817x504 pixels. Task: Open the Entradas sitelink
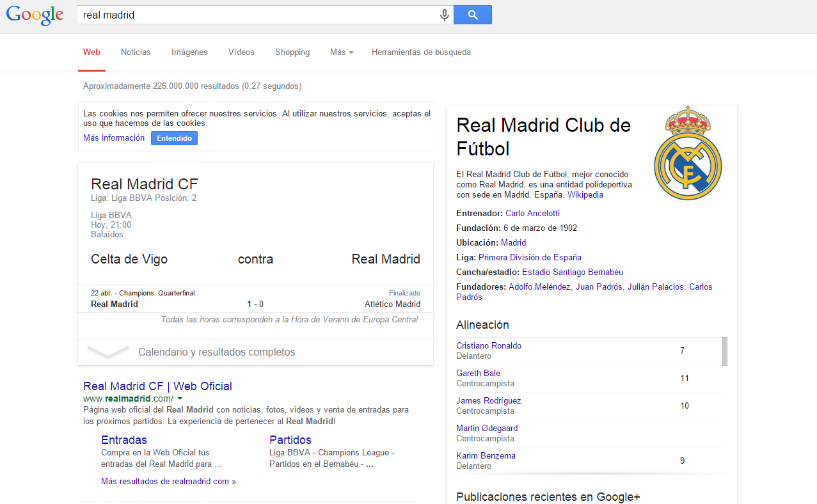click(124, 440)
